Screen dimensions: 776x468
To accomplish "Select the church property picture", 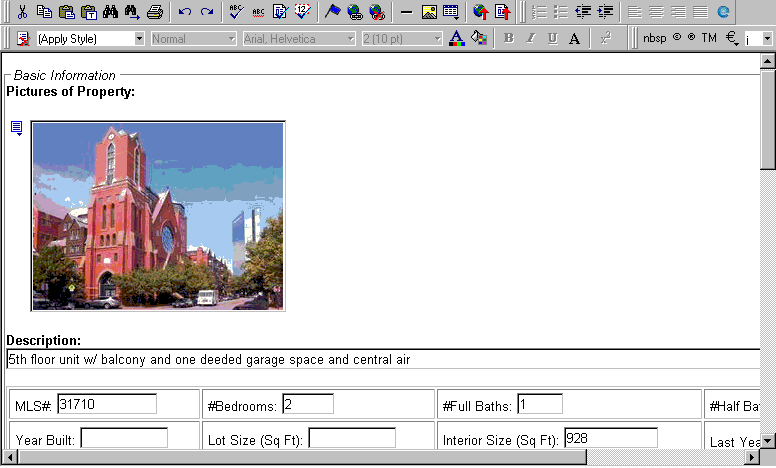I will click(158, 216).
